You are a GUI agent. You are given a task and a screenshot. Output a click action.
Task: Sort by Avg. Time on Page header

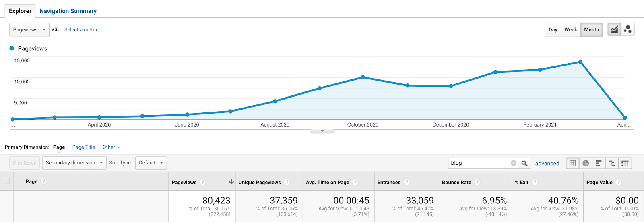[327, 182]
